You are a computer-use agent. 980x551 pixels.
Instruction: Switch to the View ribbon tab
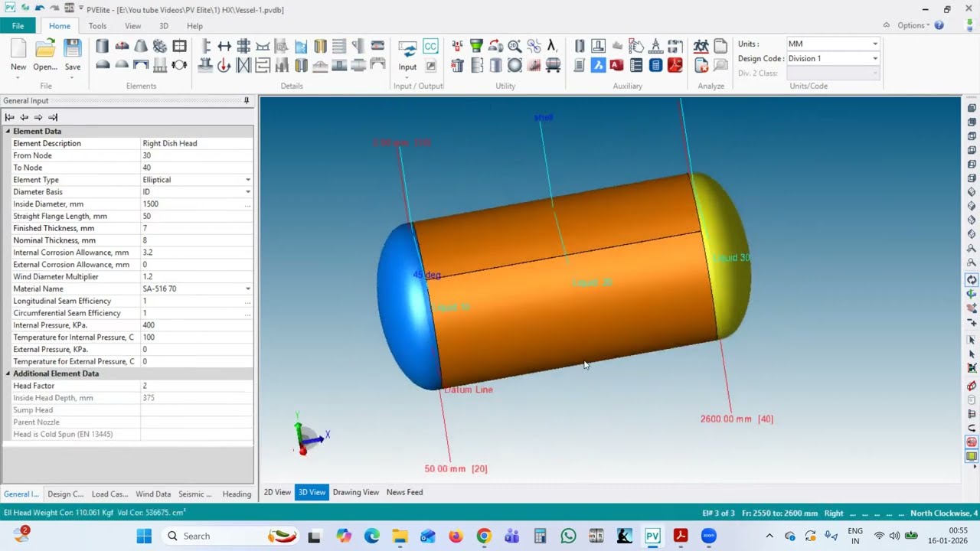pos(132,26)
